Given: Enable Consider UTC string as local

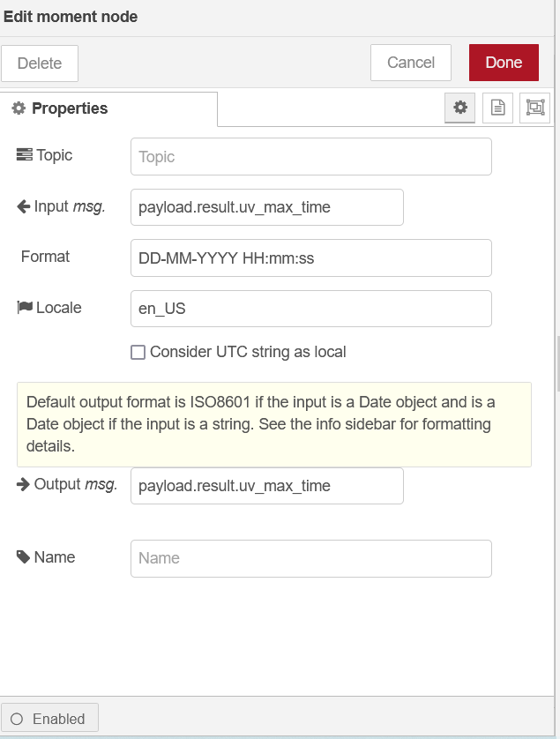Looking at the screenshot, I should (138, 353).
